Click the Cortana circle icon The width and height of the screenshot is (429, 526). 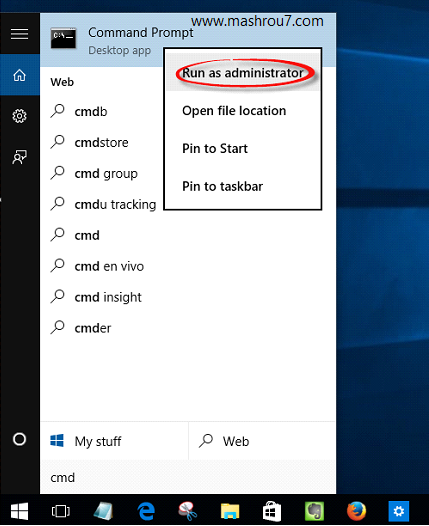tap(19, 439)
